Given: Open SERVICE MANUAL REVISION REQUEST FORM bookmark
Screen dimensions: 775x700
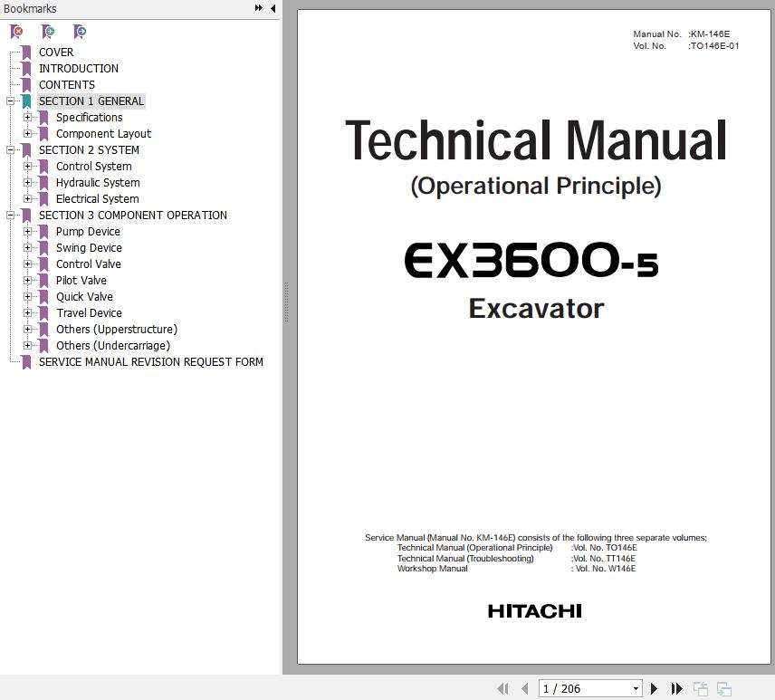Looking at the screenshot, I should [151, 362].
